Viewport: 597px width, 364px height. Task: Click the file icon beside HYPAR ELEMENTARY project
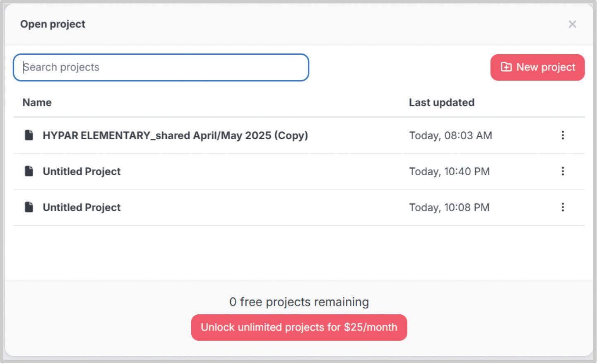pyautogui.click(x=29, y=135)
